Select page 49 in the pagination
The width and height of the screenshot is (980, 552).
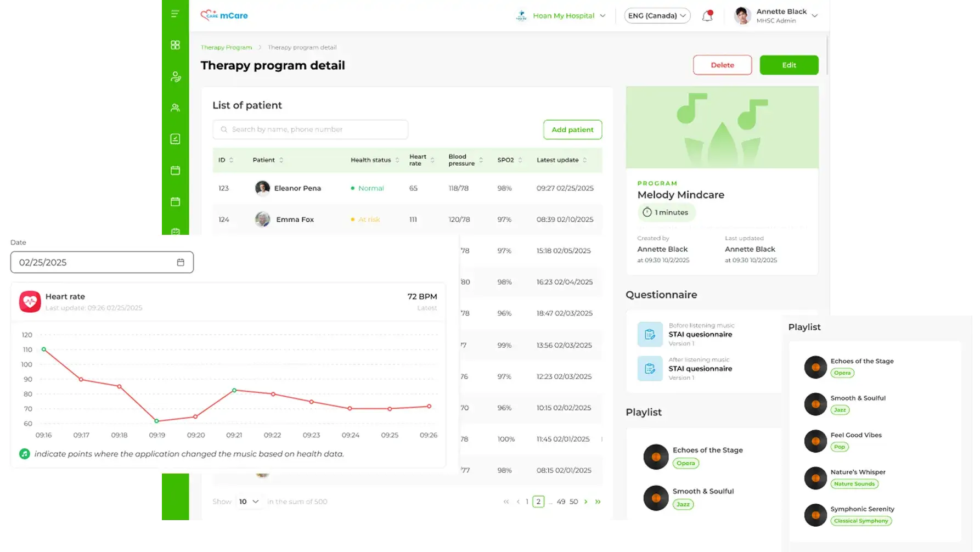(x=561, y=502)
